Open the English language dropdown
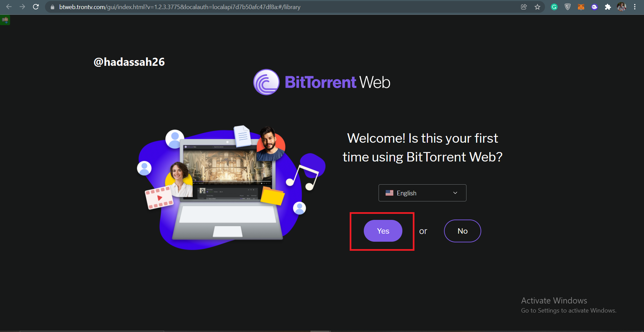This screenshot has width=644, height=332. coord(422,193)
